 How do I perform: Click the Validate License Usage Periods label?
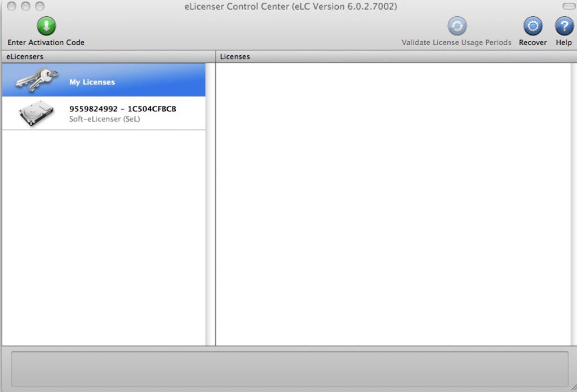456,42
